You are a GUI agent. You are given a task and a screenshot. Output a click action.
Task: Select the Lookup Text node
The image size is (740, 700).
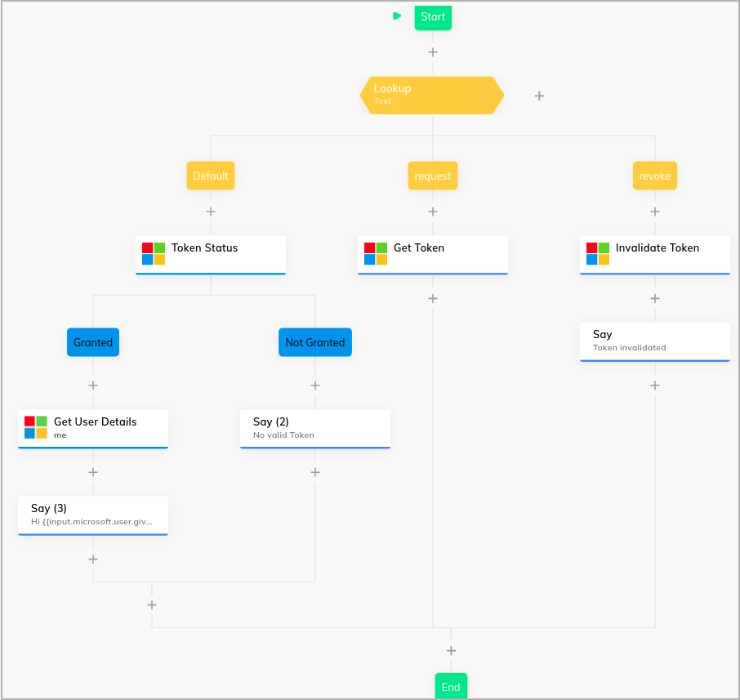click(x=432, y=95)
